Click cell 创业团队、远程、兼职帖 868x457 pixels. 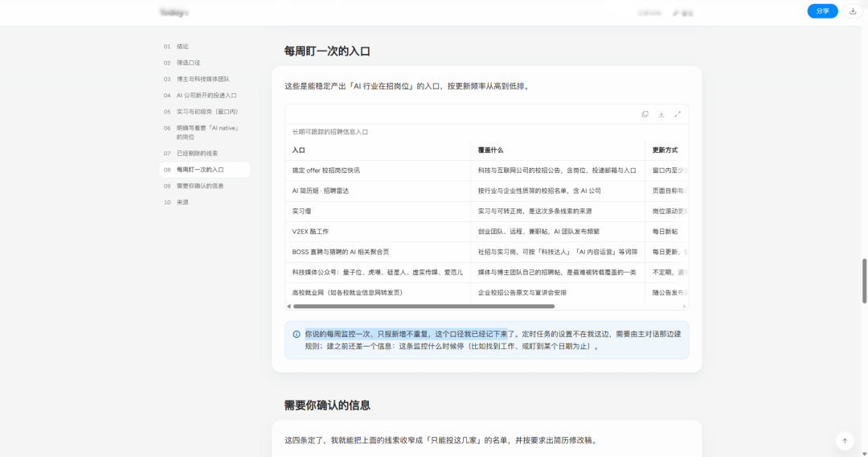tap(558, 232)
